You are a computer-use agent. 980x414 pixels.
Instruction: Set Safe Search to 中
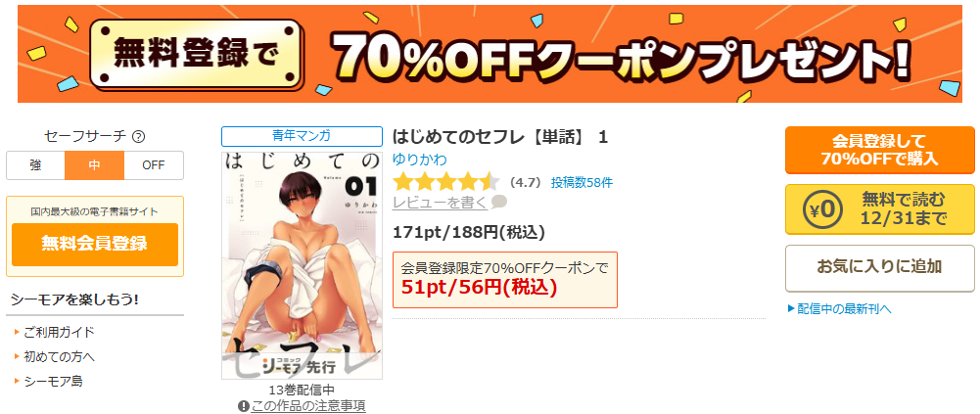click(x=94, y=165)
